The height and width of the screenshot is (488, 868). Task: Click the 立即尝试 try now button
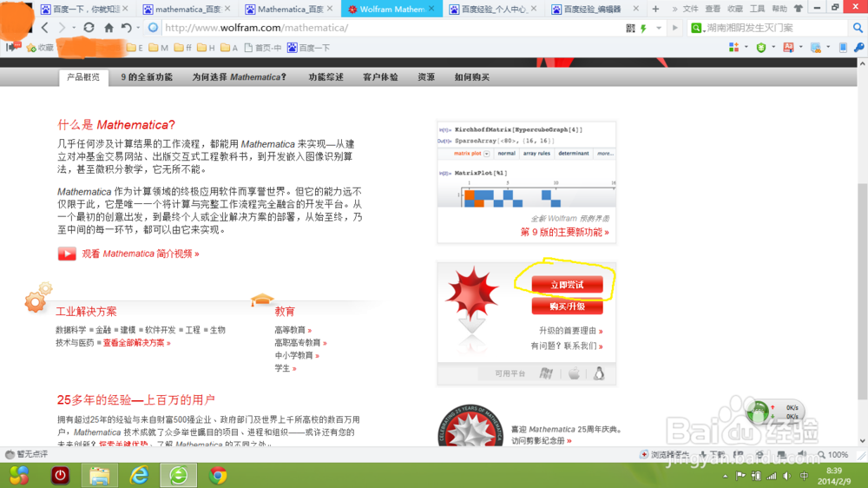(567, 285)
